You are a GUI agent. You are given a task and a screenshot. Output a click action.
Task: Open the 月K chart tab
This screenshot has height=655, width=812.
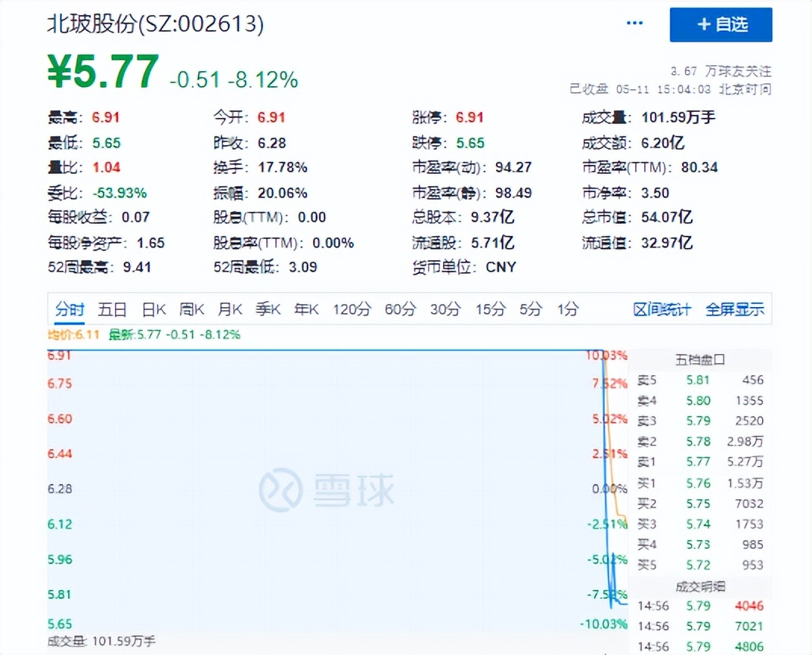230,309
